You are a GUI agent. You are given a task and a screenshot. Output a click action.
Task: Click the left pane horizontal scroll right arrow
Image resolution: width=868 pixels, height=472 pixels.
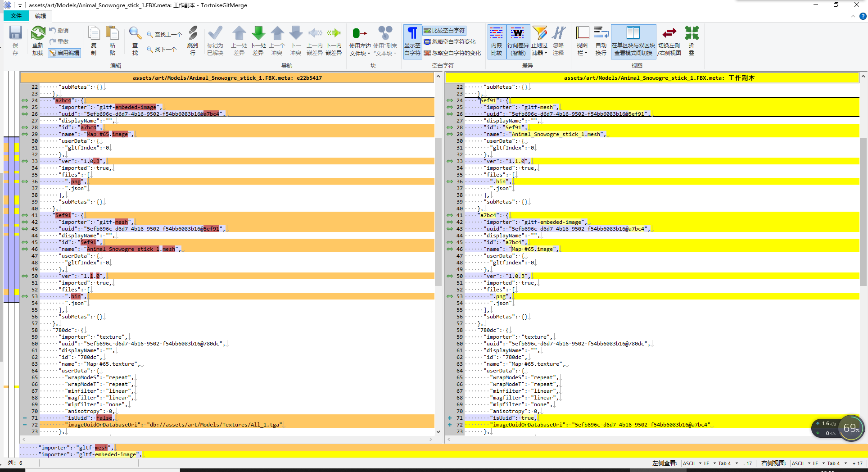tap(432, 439)
